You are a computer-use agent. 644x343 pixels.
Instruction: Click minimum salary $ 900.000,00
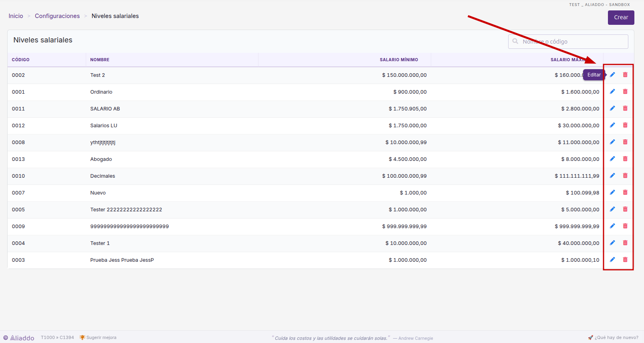410,92
